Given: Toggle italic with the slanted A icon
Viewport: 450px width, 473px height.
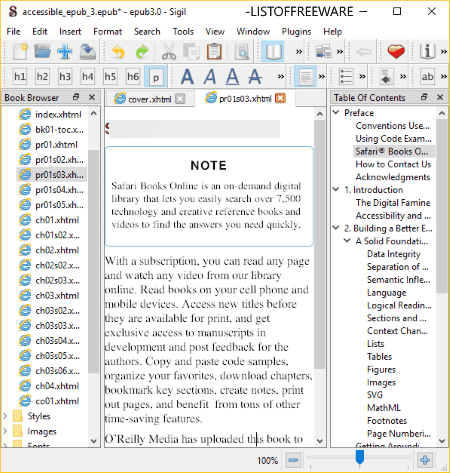Looking at the screenshot, I should 210,77.
